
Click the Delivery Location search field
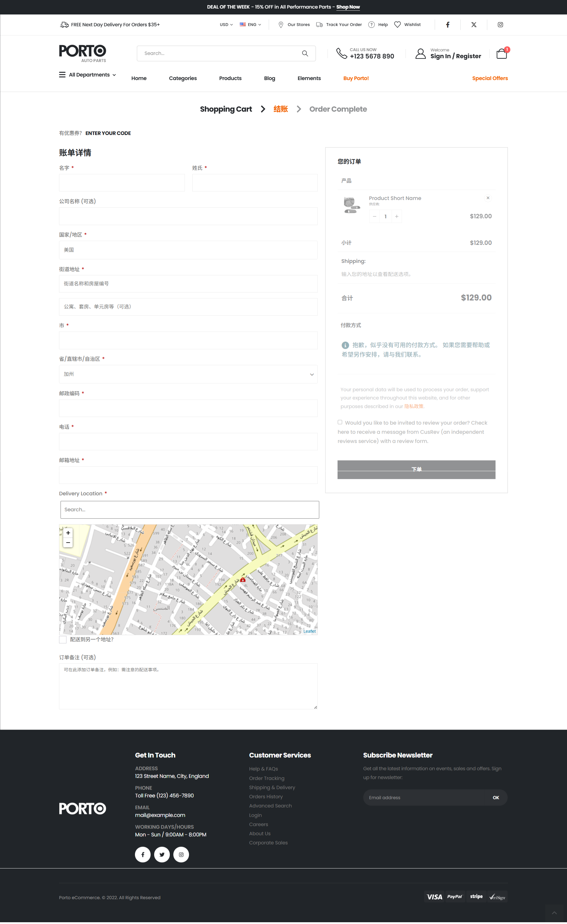[x=190, y=510]
